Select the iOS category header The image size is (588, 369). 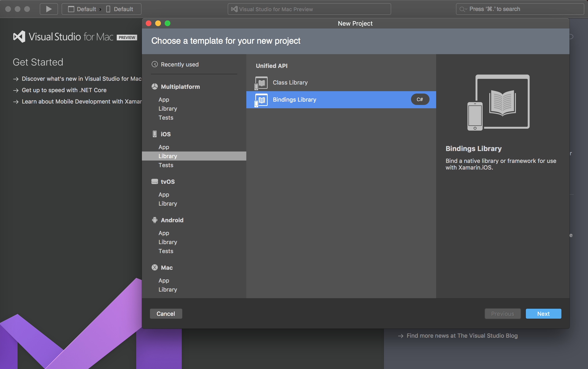click(166, 134)
